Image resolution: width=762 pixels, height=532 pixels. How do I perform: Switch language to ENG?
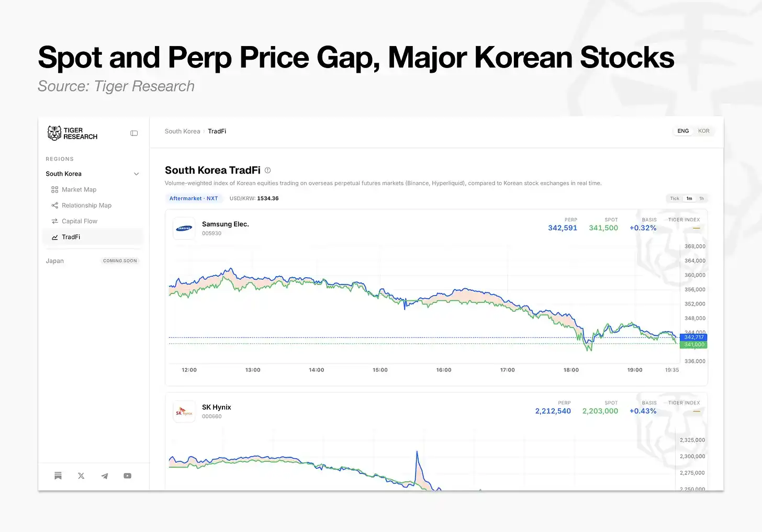[683, 131]
